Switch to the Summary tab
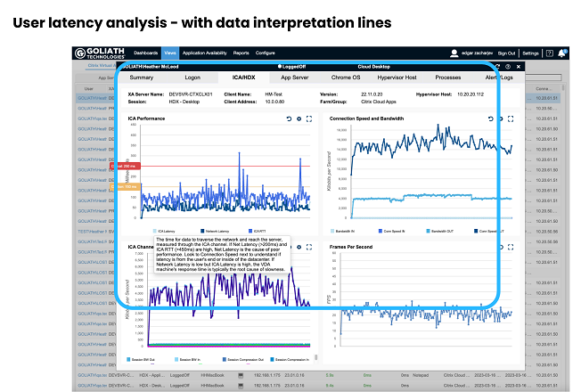581x392 pixels. [142, 78]
